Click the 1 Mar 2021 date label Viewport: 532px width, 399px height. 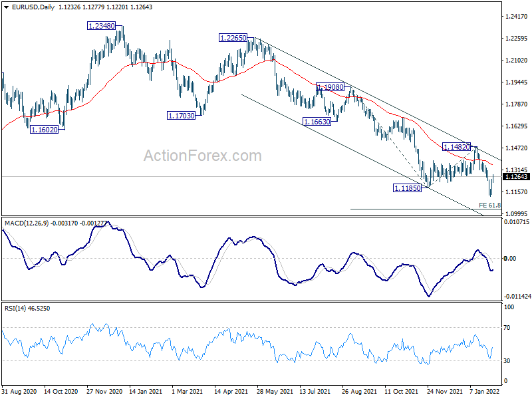(x=187, y=391)
